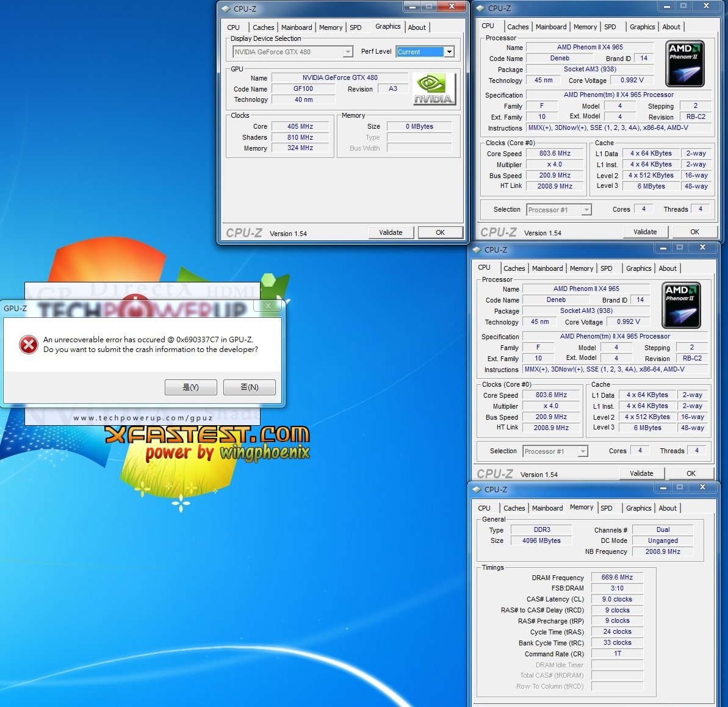The width and height of the screenshot is (728, 707).
Task: Click the AMD Phenom II logo in the top-right CPU-Z window
Action: click(685, 63)
